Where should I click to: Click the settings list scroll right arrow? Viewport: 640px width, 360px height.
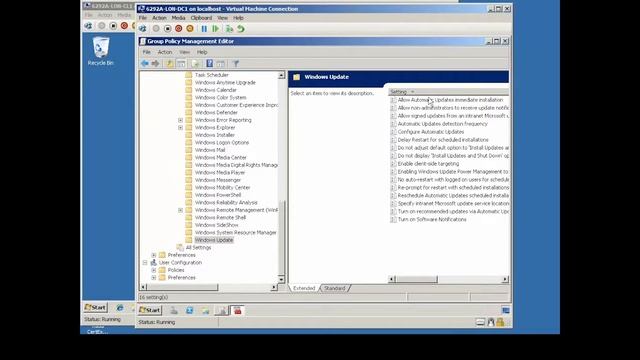pyautogui.click(x=505, y=279)
